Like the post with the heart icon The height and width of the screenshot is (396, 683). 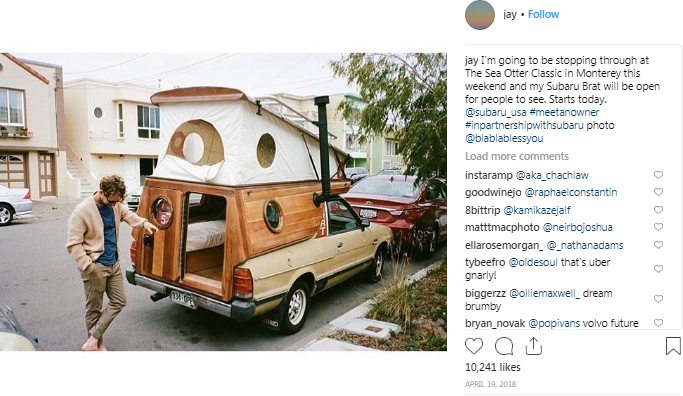tap(474, 346)
